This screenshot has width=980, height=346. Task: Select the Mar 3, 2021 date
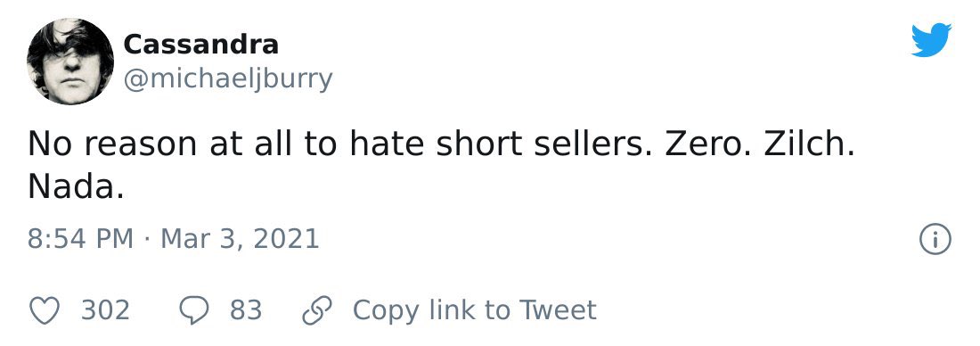240,240
